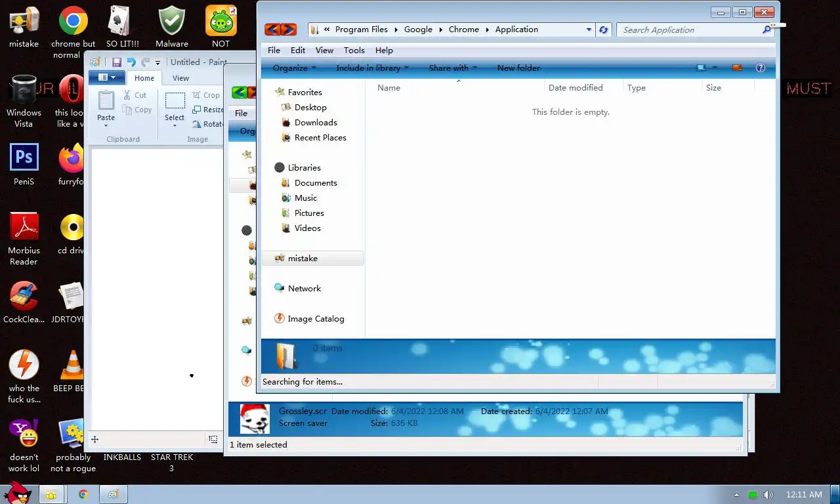Open the Tools menu
The height and width of the screenshot is (504, 840).
(354, 50)
